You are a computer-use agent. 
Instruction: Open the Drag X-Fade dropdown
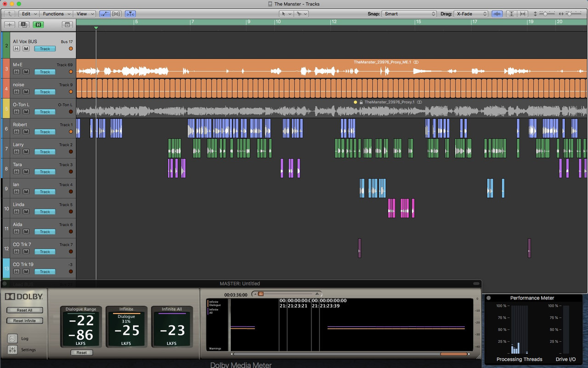pos(471,14)
